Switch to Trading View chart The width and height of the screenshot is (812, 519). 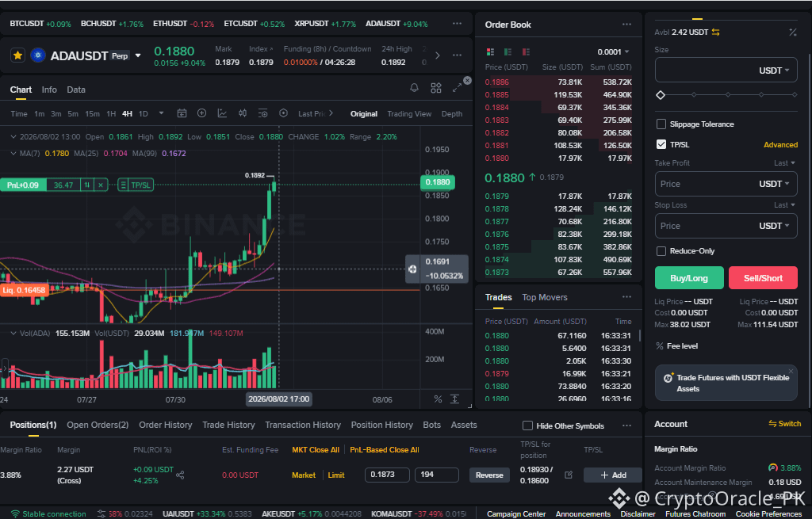coord(409,114)
